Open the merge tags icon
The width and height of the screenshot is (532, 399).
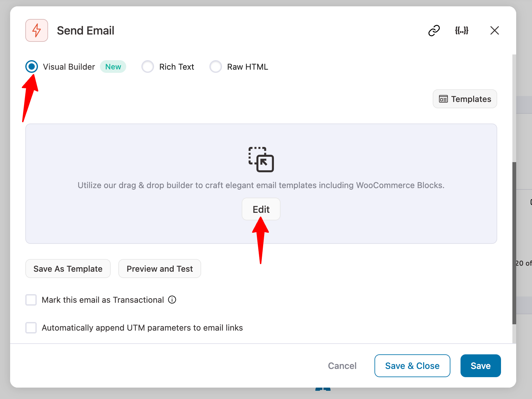[x=462, y=30]
